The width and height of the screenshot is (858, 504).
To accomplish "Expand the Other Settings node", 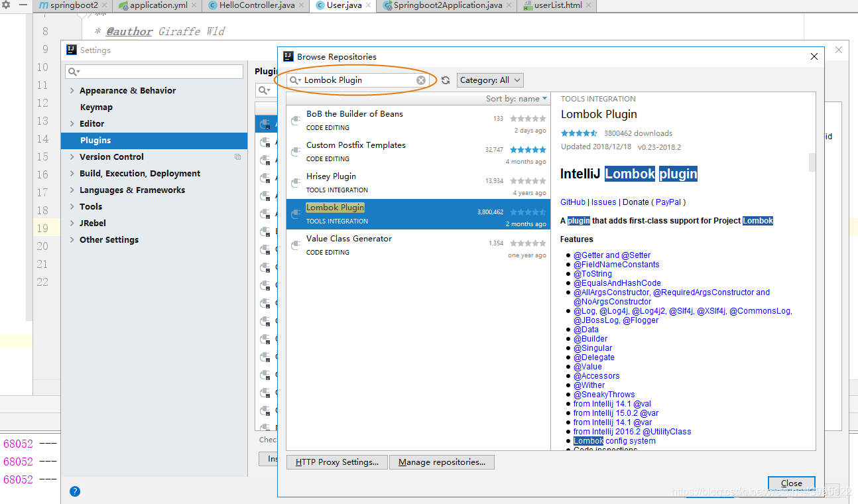I will [72, 240].
